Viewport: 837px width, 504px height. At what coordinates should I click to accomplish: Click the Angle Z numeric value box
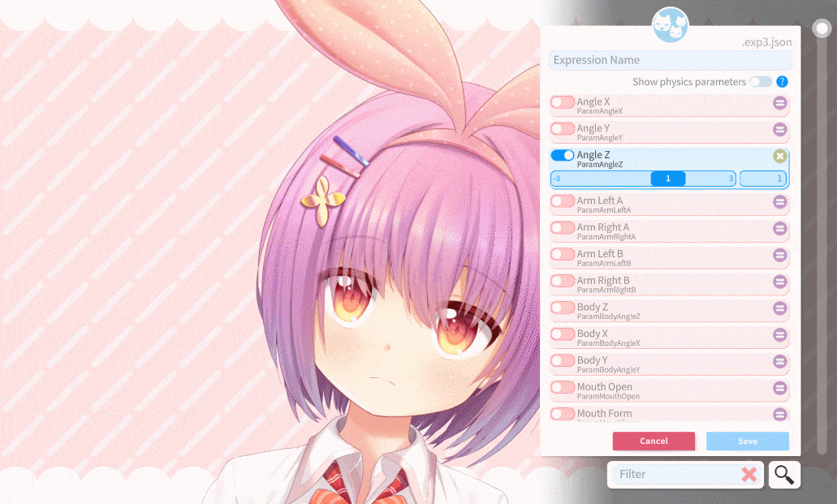pos(762,179)
